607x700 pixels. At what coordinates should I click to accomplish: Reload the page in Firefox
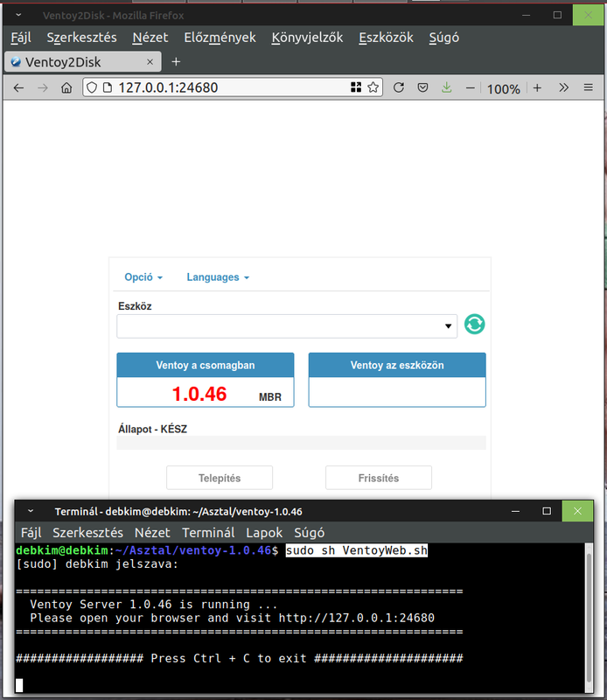point(399,87)
